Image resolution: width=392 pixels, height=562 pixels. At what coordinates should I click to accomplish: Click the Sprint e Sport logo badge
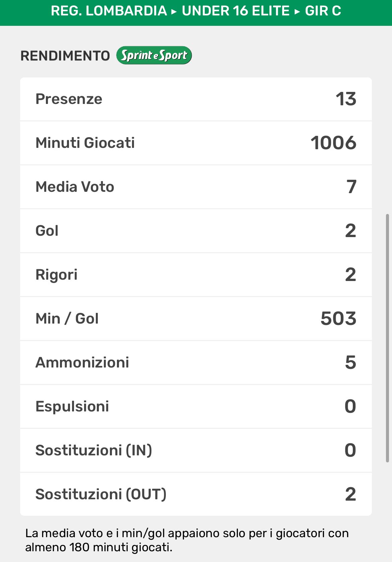154,55
